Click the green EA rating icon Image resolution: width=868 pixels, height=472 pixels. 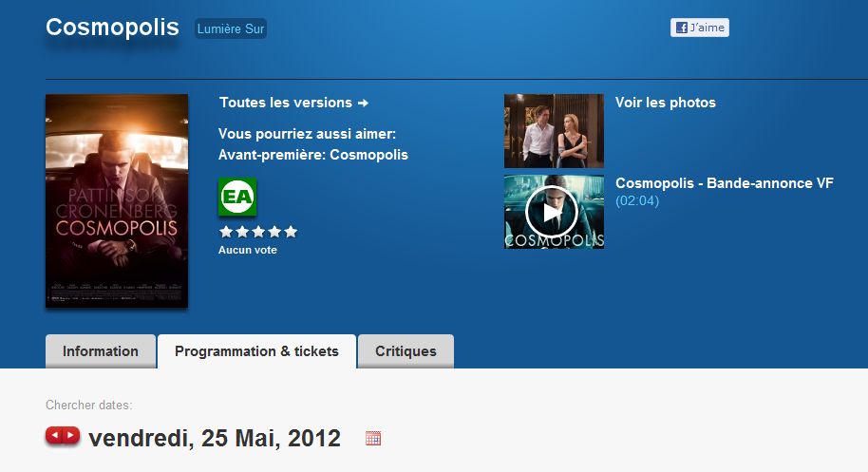coord(237,197)
